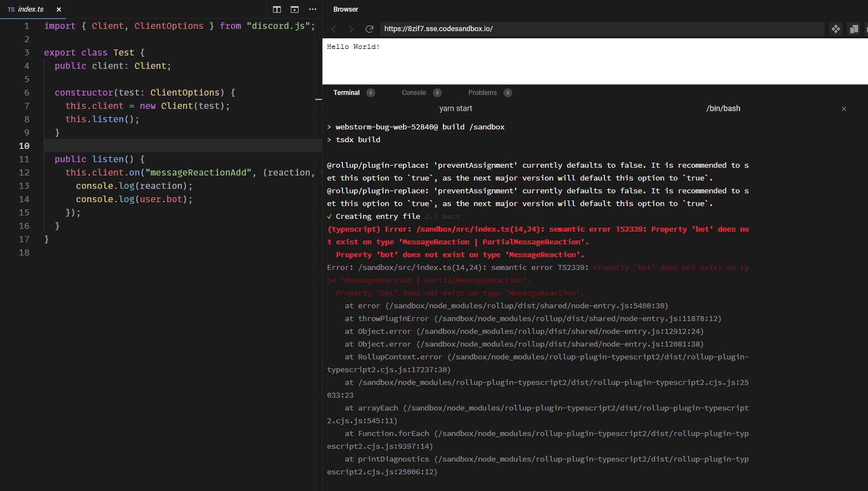Viewport: 868px width, 491px height.
Task: Click the Terminal count badge
Action: (x=371, y=93)
